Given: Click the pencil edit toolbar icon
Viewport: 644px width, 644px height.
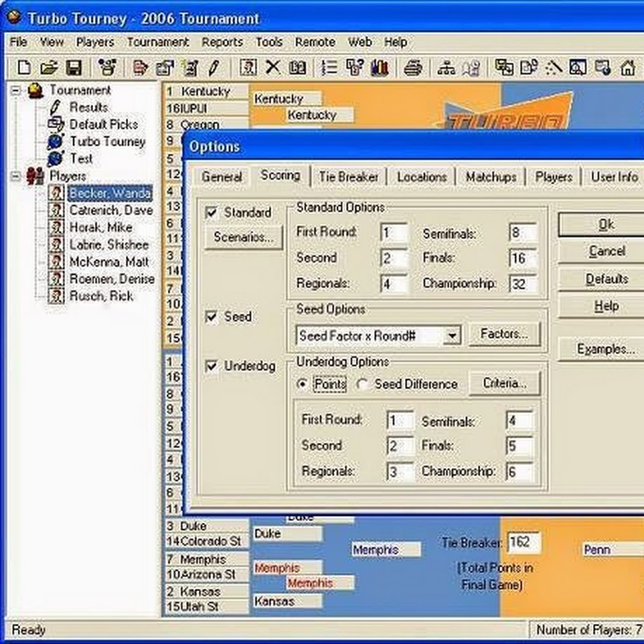Looking at the screenshot, I should [x=213, y=68].
